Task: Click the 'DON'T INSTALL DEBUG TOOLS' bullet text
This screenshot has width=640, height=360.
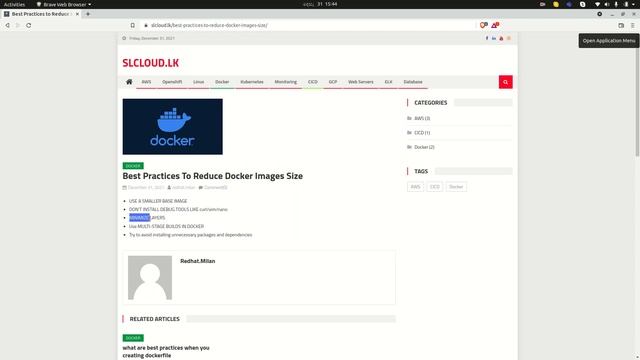Action: click(178, 209)
